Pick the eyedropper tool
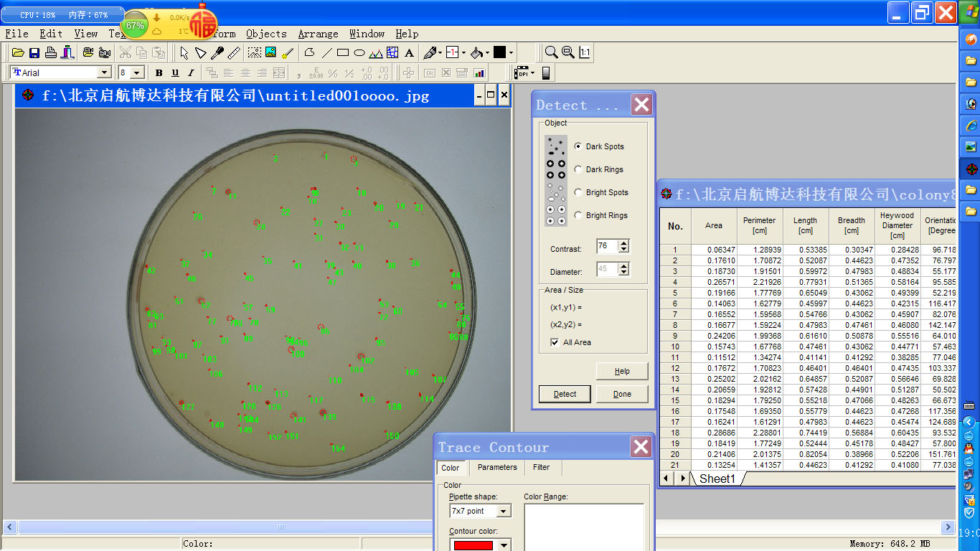The width and height of the screenshot is (980, 551). point(217,52)
